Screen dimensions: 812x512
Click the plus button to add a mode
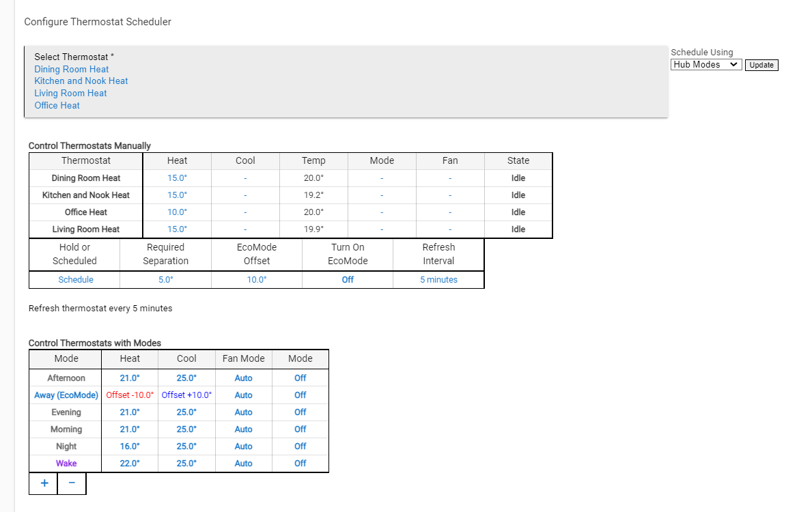[43, 483]
